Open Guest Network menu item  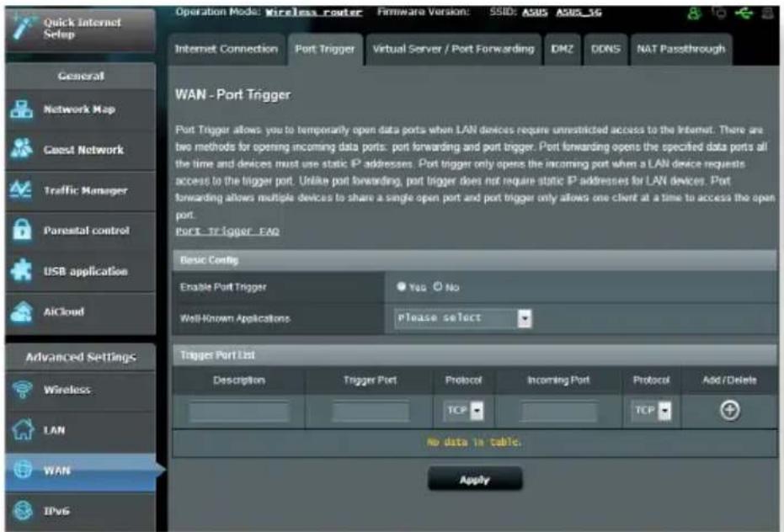[x=81, y=150]
